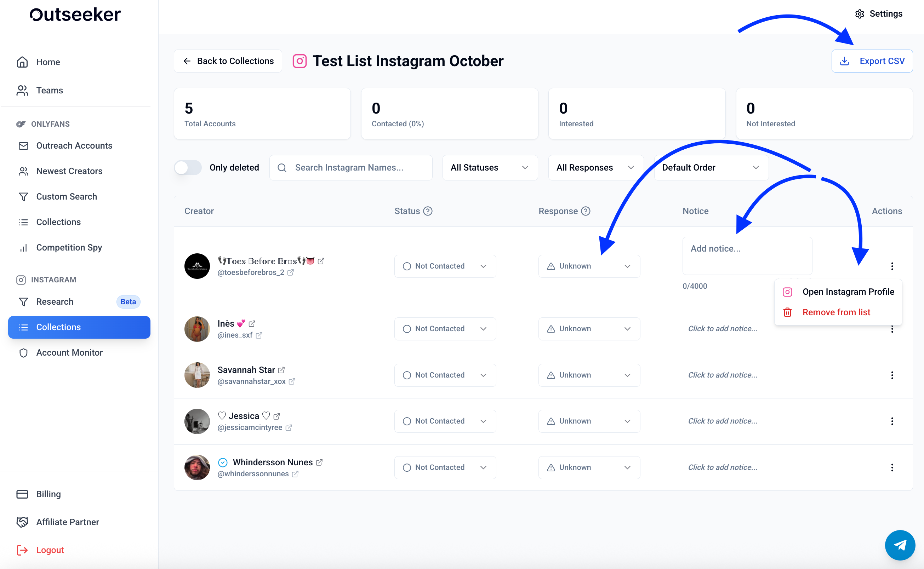Click to add notice for Whindersson Nunes
924x569 pixels.
tap(723, 468)
